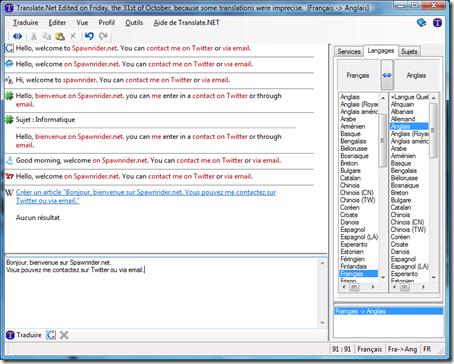
Task: Click the Wikipedia W icon
Action: click(9, 192)
